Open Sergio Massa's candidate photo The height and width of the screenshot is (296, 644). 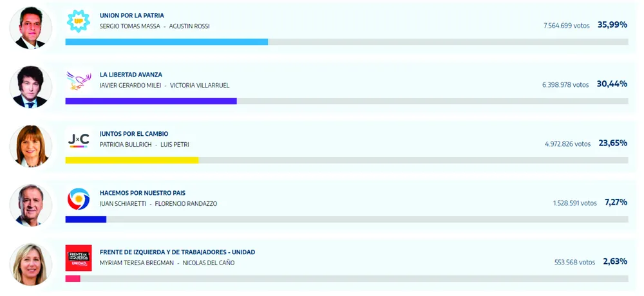pos(31,28)
